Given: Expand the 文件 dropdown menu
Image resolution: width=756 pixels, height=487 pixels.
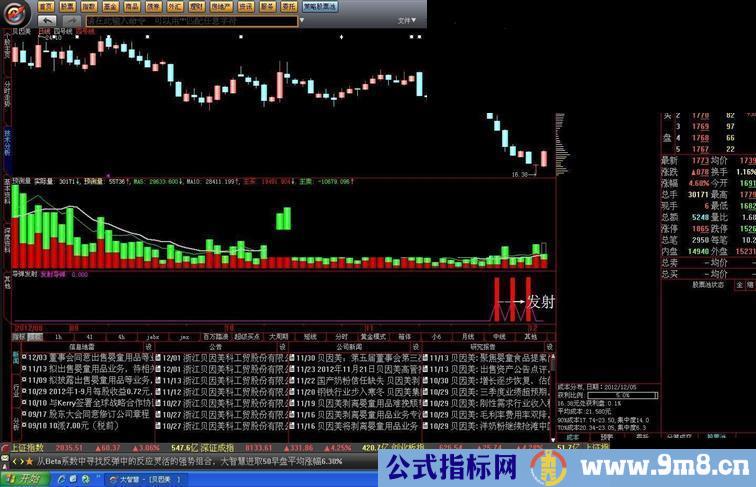Looking at the screenshot, I should tap(405, 19).
